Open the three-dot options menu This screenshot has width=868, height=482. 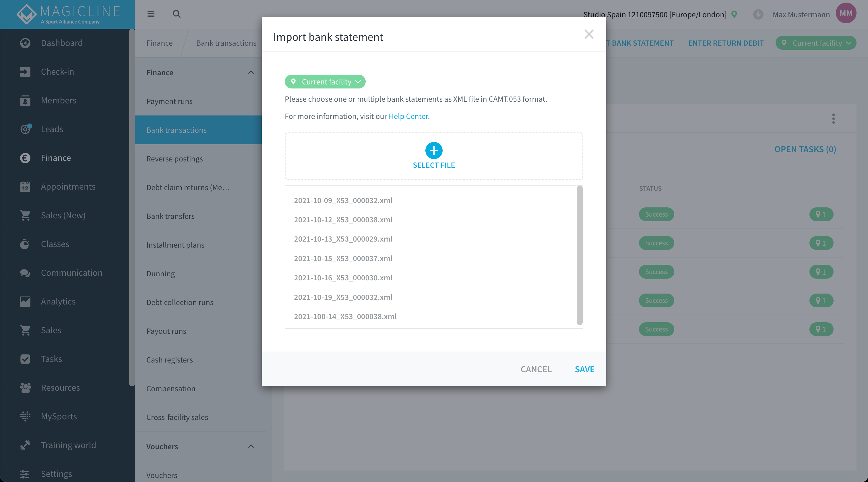pyautogui.click(x=833, y=118)
